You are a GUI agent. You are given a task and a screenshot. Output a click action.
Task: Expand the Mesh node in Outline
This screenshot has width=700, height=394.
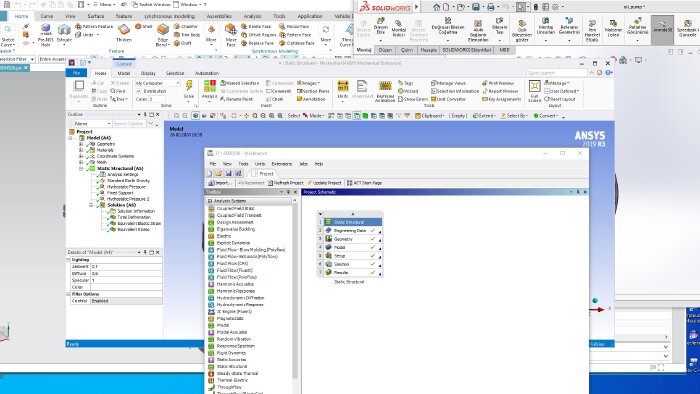(x=81, y=162)
